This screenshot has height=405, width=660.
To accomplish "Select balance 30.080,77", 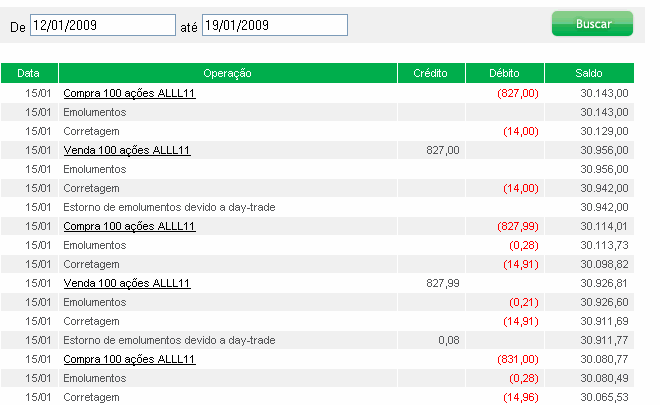I will [x=604, y=359].
